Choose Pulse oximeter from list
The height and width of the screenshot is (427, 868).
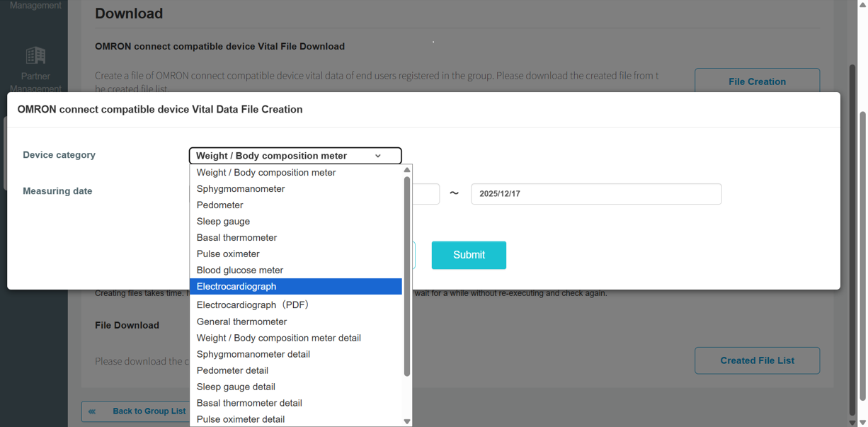point(296,254)
